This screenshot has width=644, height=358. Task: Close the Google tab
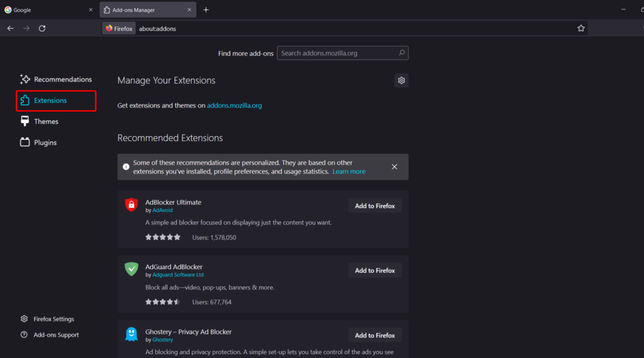[x=91, y=10]
